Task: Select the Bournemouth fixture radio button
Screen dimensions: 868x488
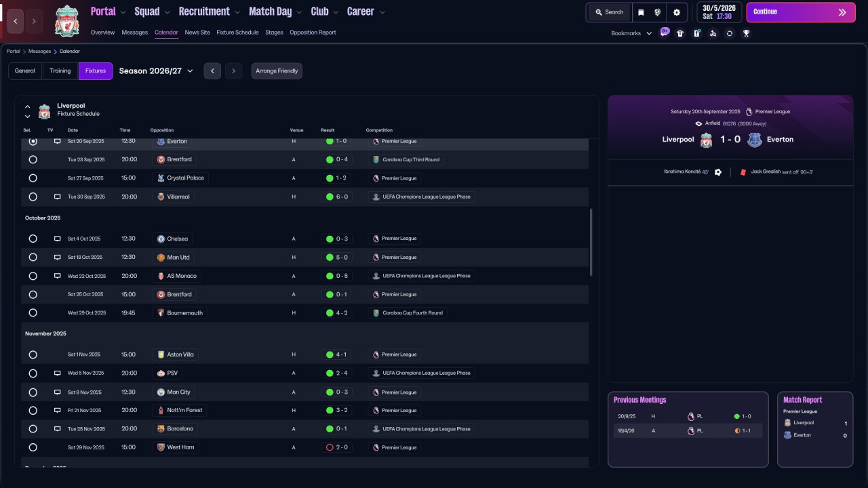Action: coord(33,313)
